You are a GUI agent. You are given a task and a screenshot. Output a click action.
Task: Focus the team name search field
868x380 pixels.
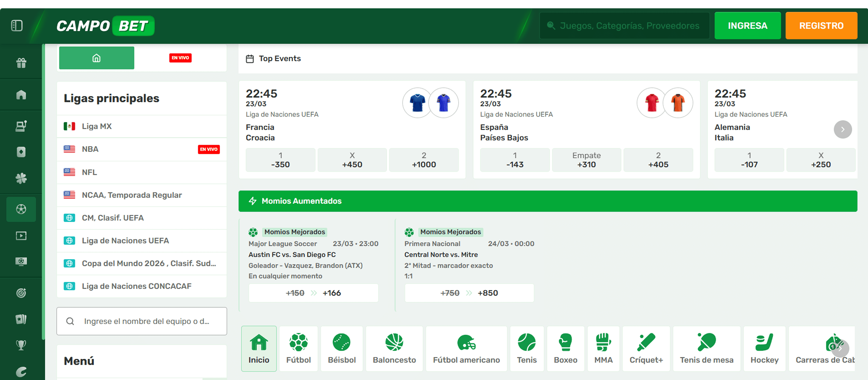142,321
